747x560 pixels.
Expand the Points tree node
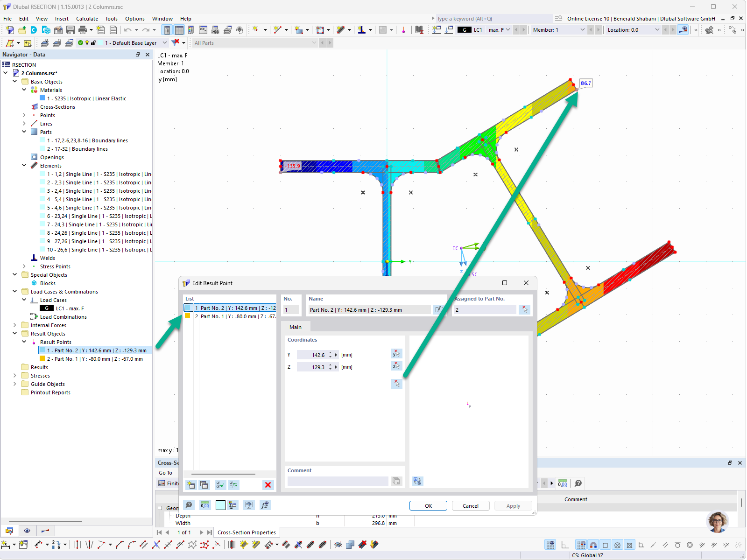point(24,115)
